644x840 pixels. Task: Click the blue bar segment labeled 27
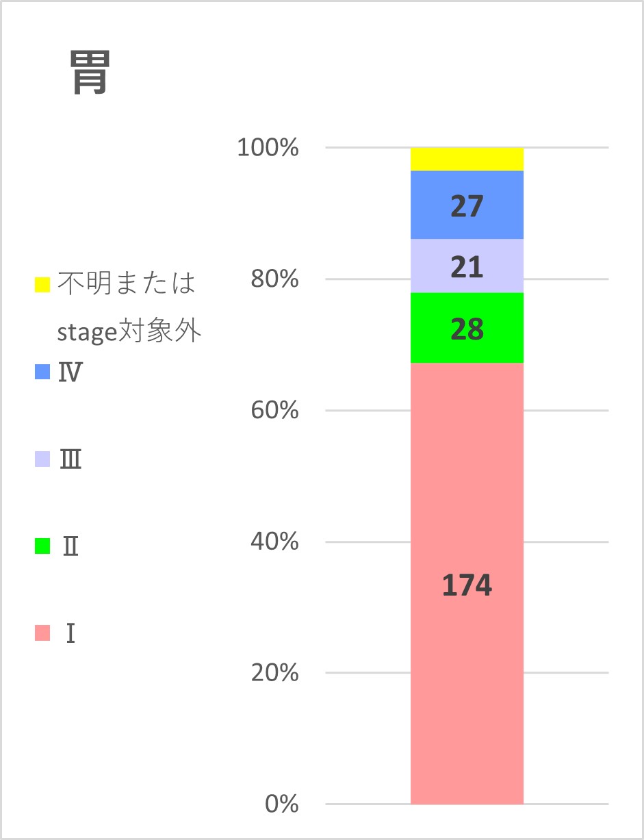(x=467, y=205)
